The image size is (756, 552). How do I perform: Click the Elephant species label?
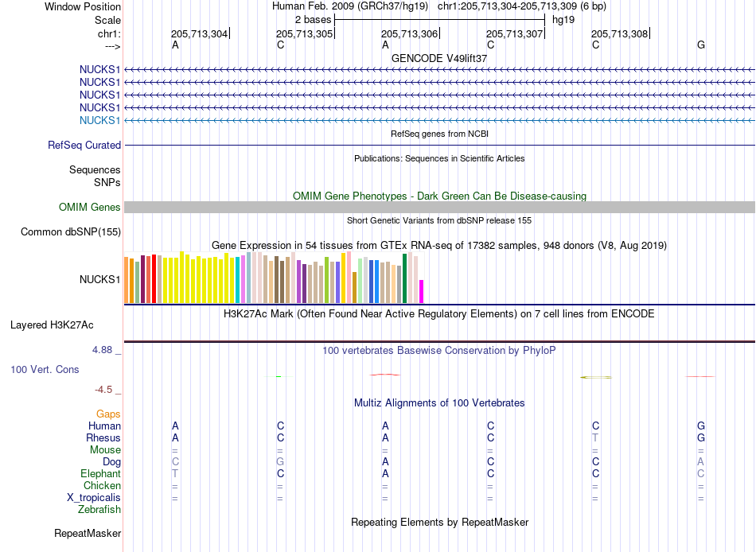tap(101, 473)
